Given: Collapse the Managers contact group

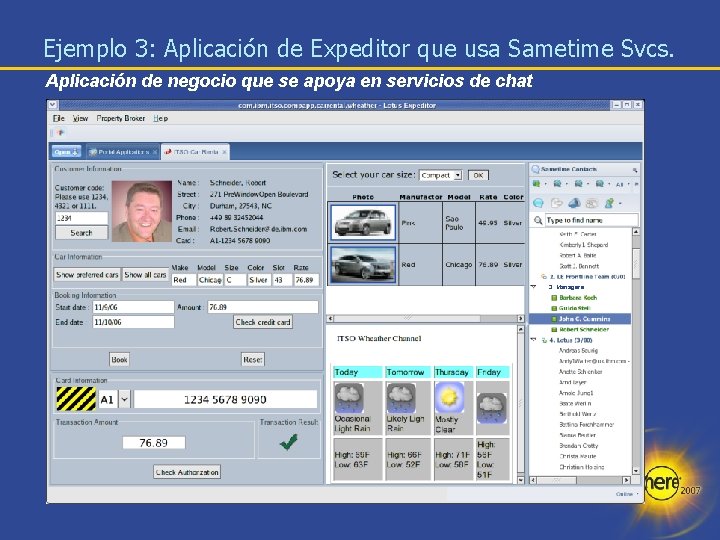Looking at the screenshot, I should pos(534,287).
